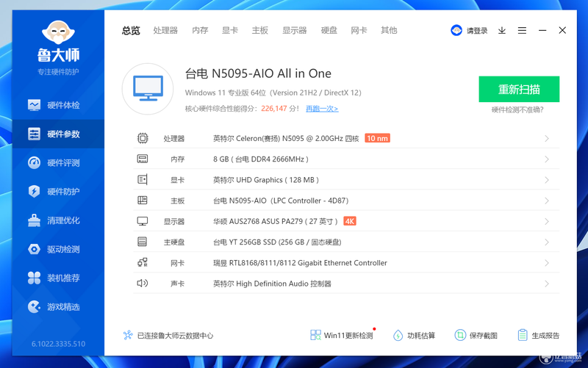The width and height of the screenshot is (588, 368).
Task: Open 功耗估算 power estimate
Action: click(x=414, y=336)
